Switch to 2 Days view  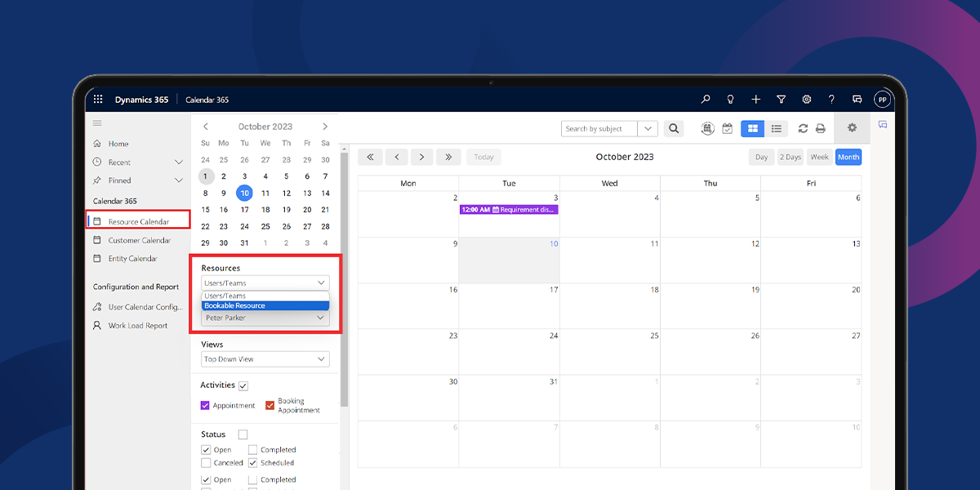pos(791,157)
